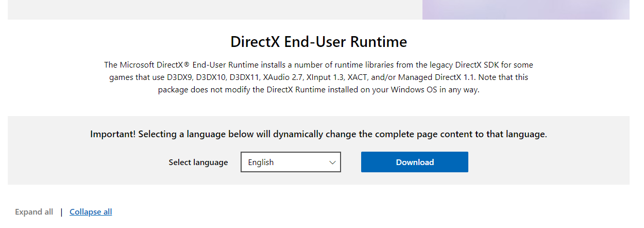Click the DirectX End-User Runtime heading
This screenshot has width=644, height=228.
pos(318,42)
